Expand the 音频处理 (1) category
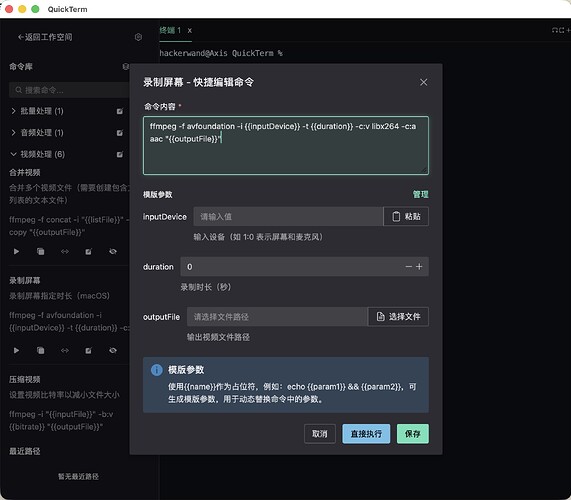 coord(38,133)
